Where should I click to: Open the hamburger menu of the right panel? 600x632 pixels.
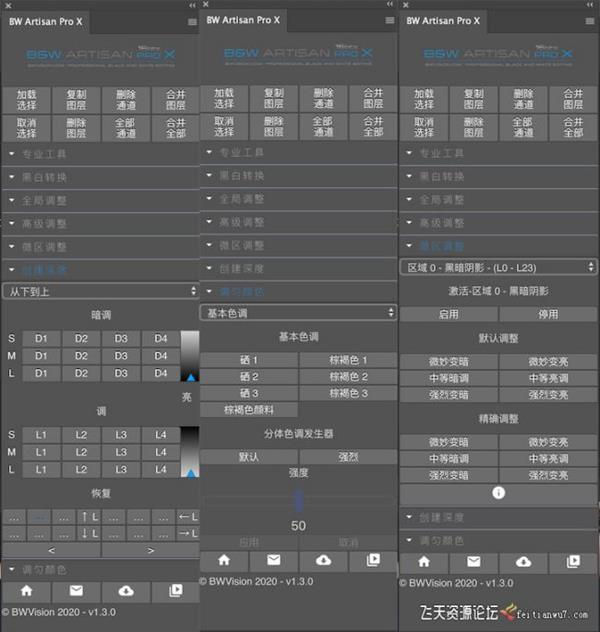tap(590, 21)
